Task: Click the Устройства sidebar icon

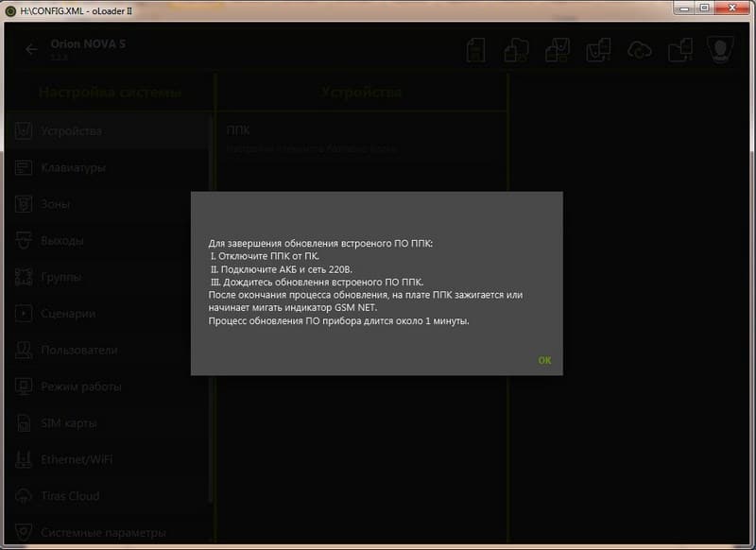Action: coord(23,130)
